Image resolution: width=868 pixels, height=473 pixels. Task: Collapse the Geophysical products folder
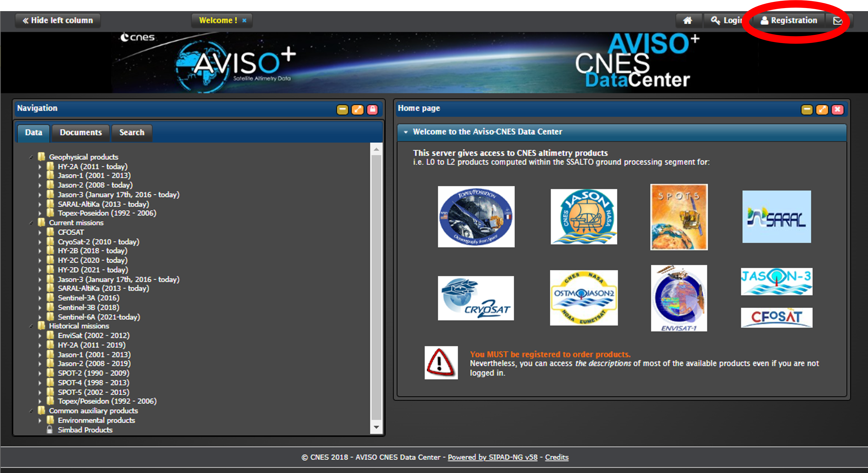point(31,157)
